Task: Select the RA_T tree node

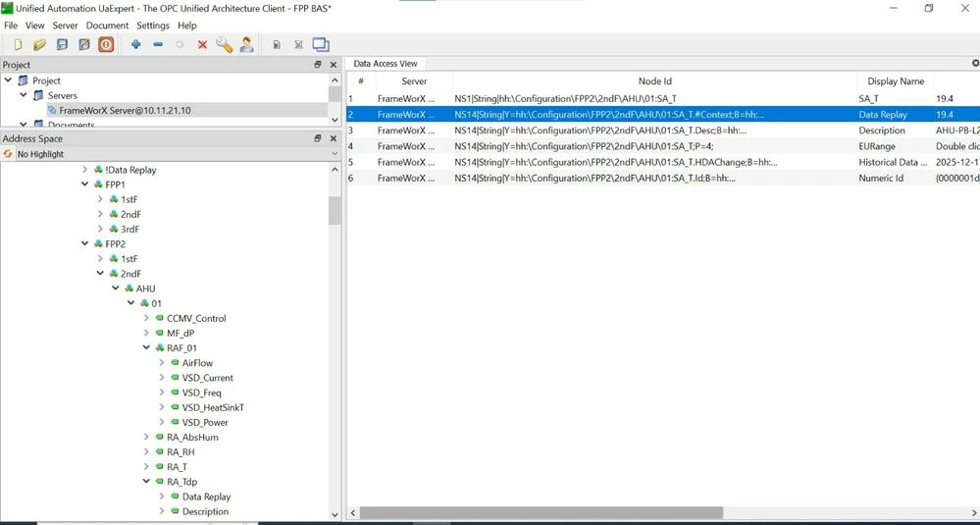Action: tap(177, 467)
